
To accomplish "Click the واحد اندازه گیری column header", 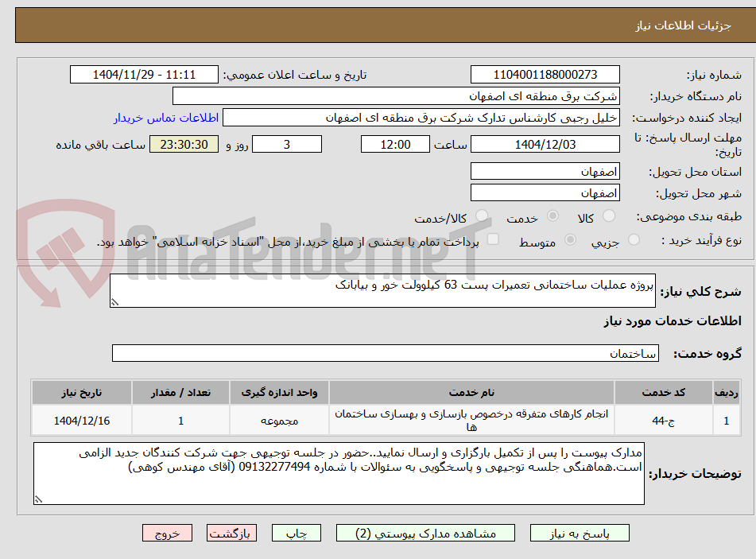I will 279,393.
